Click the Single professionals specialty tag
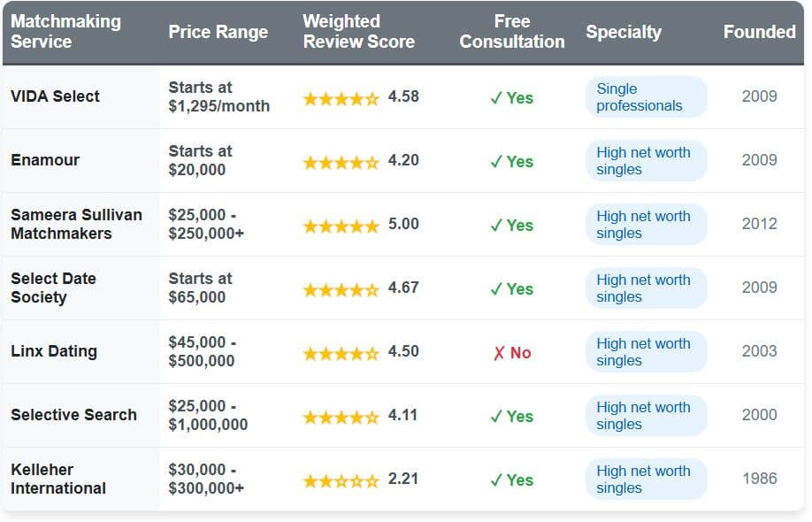 (x=646, y=97)
